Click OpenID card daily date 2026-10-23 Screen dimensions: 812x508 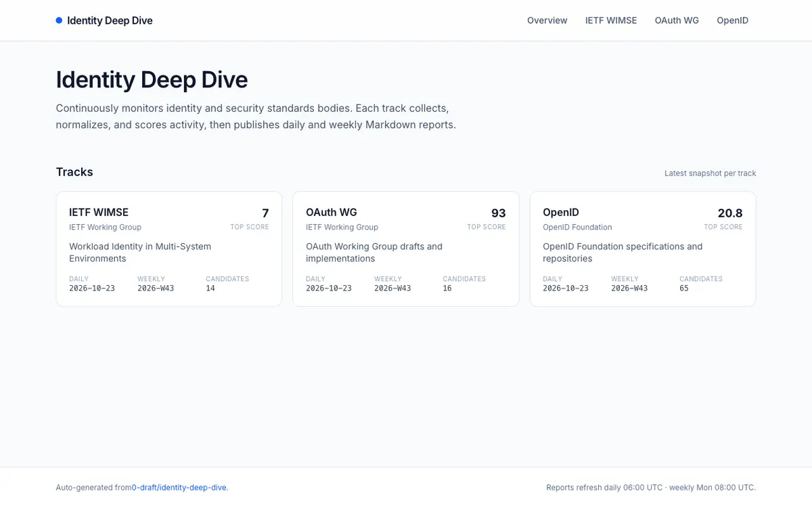(566, 288)
